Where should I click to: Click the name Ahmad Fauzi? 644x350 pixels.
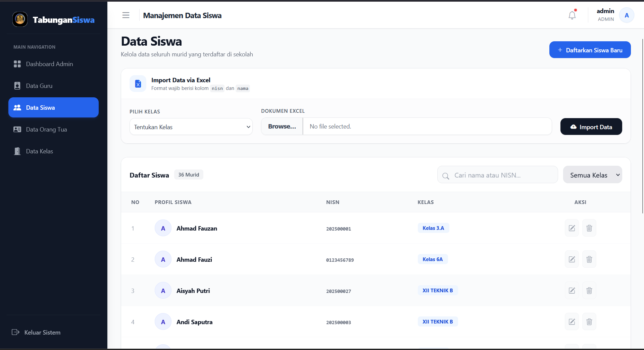tap(194, 260)
